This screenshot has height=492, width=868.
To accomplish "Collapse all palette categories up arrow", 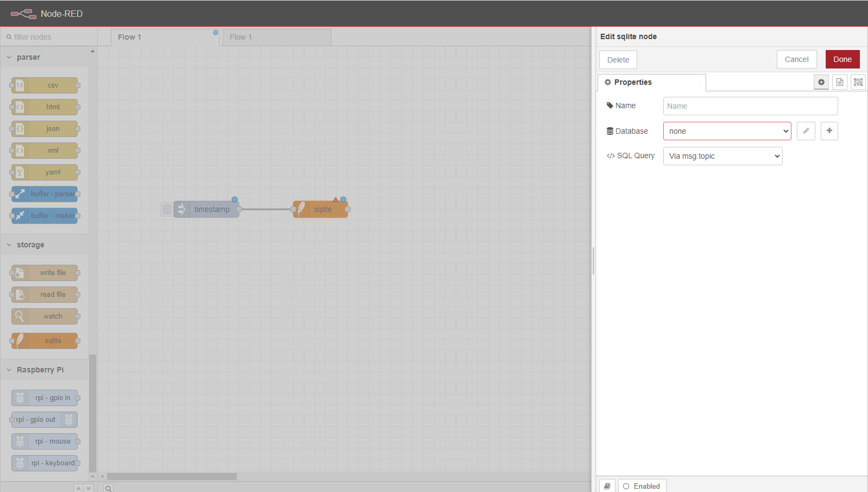I will 79,488.
